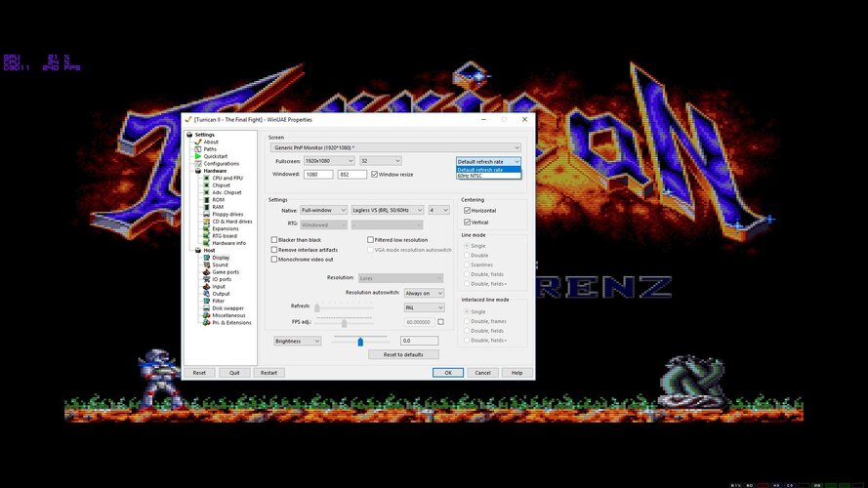Open the Fullscreen 1920x1080 resolution dropdown
Screen dimensions: 868x488
point(329,160)
